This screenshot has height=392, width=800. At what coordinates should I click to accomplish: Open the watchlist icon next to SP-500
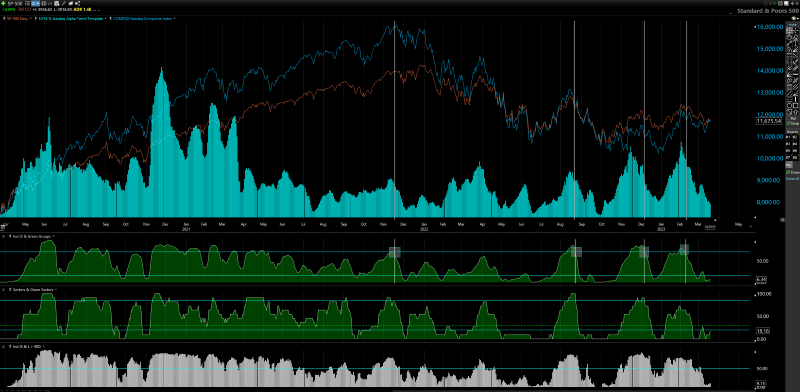tap(28, 4)
